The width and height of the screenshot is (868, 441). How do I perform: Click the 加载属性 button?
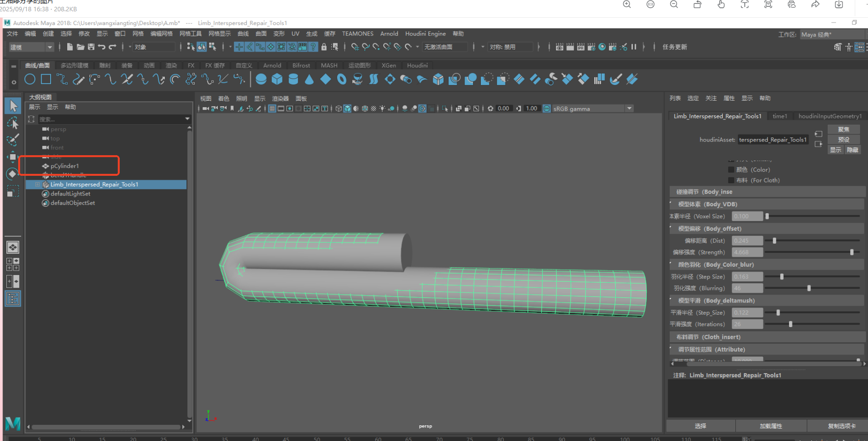[771, 426]
